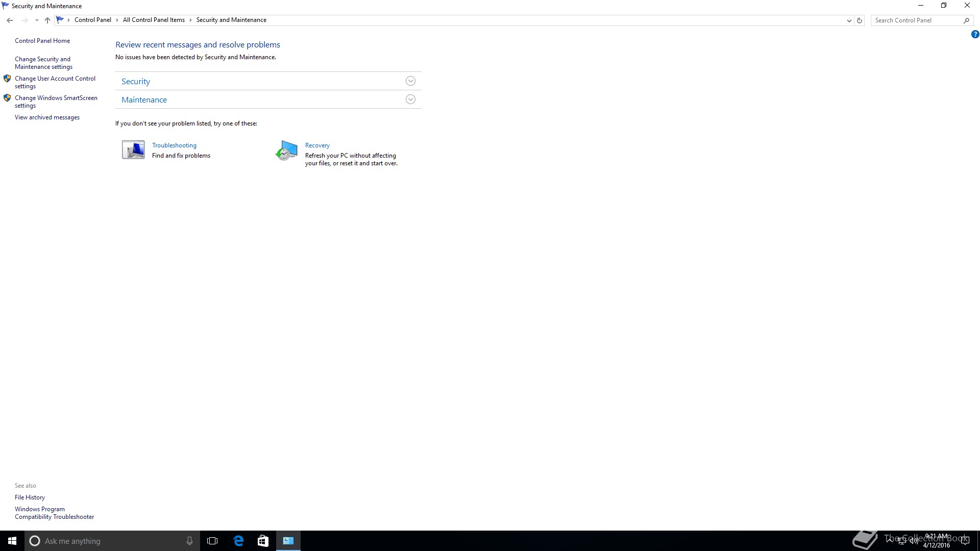Open the recent locations dropdown arrow
980x551 pixels.
click(x=37, y=20)
